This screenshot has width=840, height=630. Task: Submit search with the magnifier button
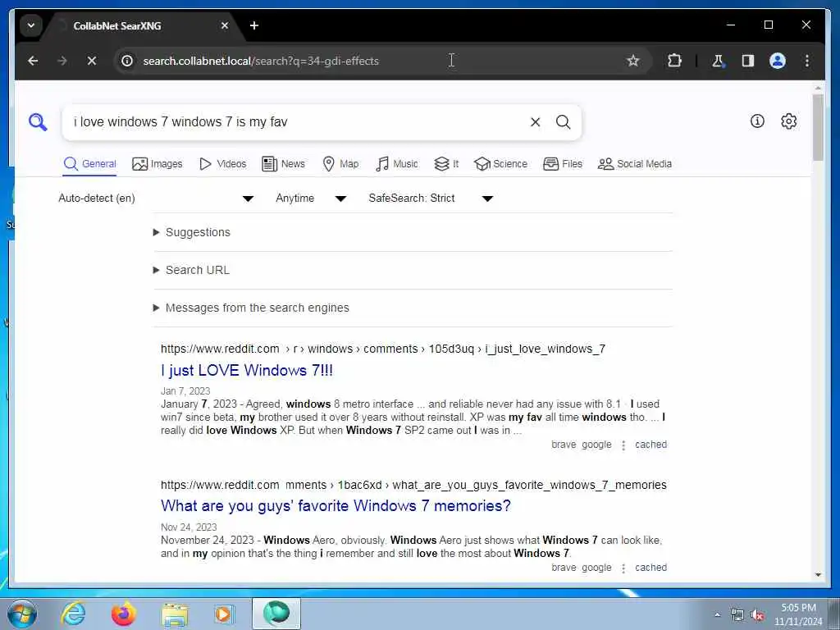coord(563,122)
